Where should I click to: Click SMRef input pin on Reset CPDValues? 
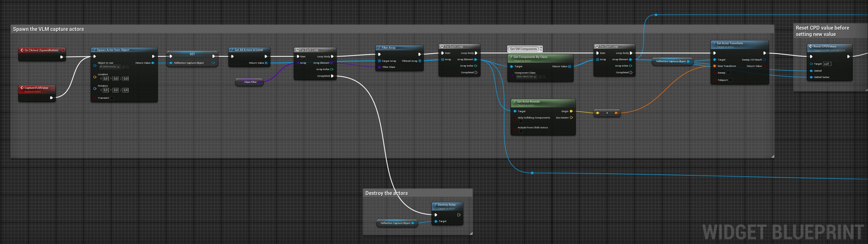[x=811, y=71]
